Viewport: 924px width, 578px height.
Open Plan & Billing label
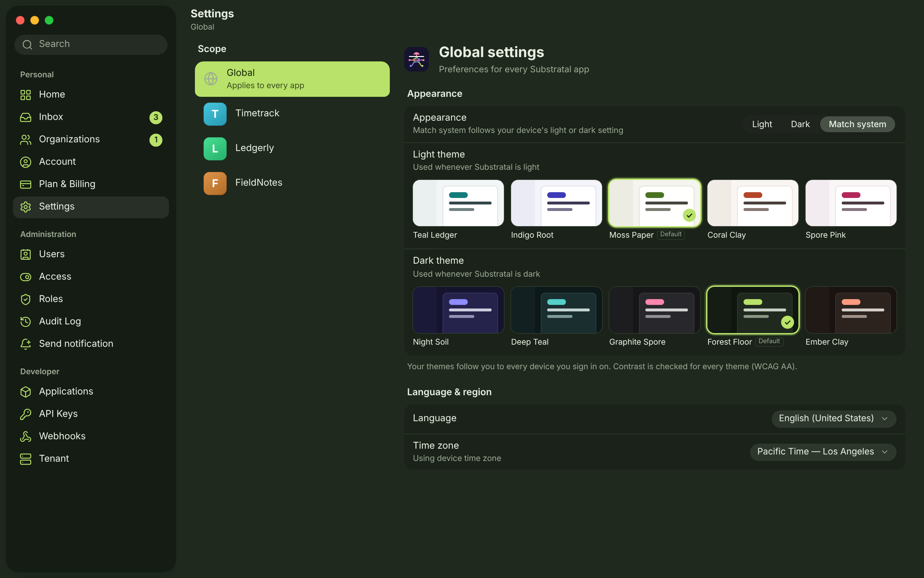pyautogui.click(x=67, y=184)
